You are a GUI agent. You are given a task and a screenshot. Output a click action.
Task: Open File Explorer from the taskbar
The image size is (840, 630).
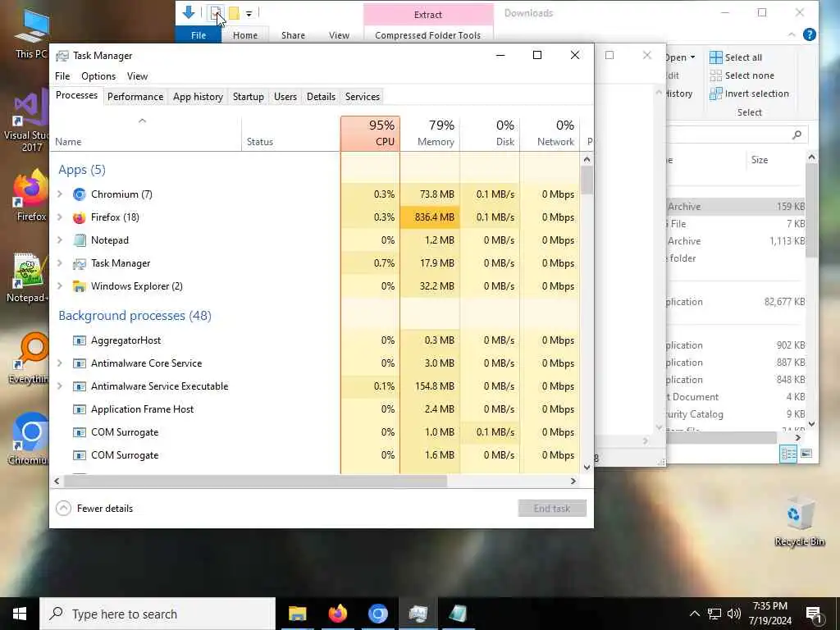tap(297, 614)
